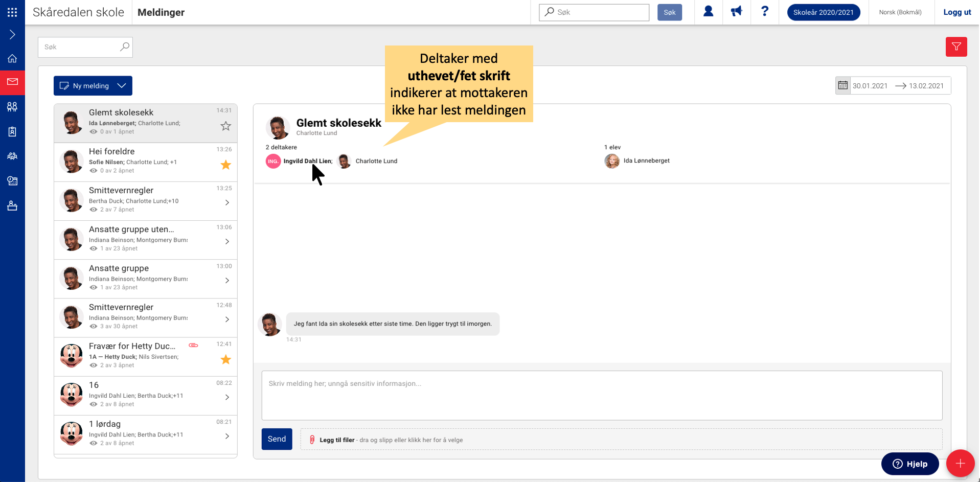
Task: Open the messages envelope icon in sidebar
Action: coord(12,82)
